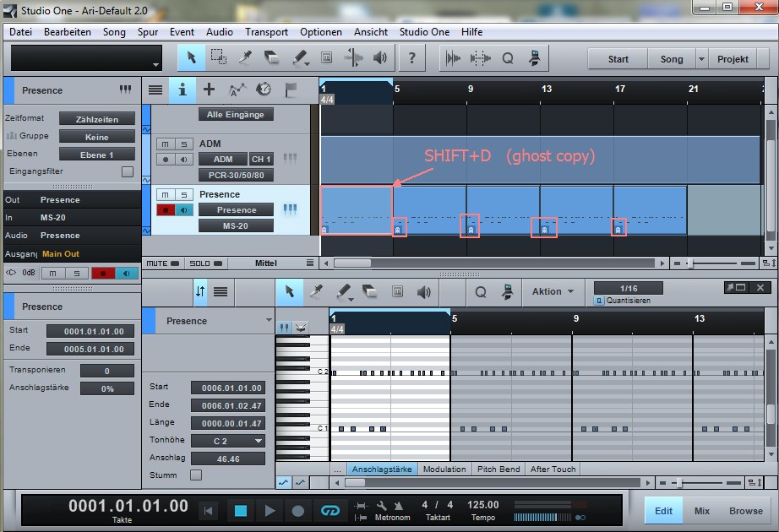779x532 pixels.
Task: Switch to piano keyboard view in the editor
Action: (284, 328)
